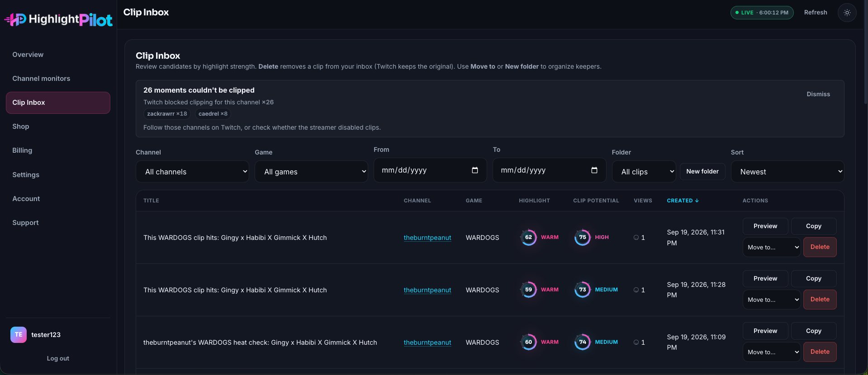Copy the heat check clip link

(x=814, y=331)
